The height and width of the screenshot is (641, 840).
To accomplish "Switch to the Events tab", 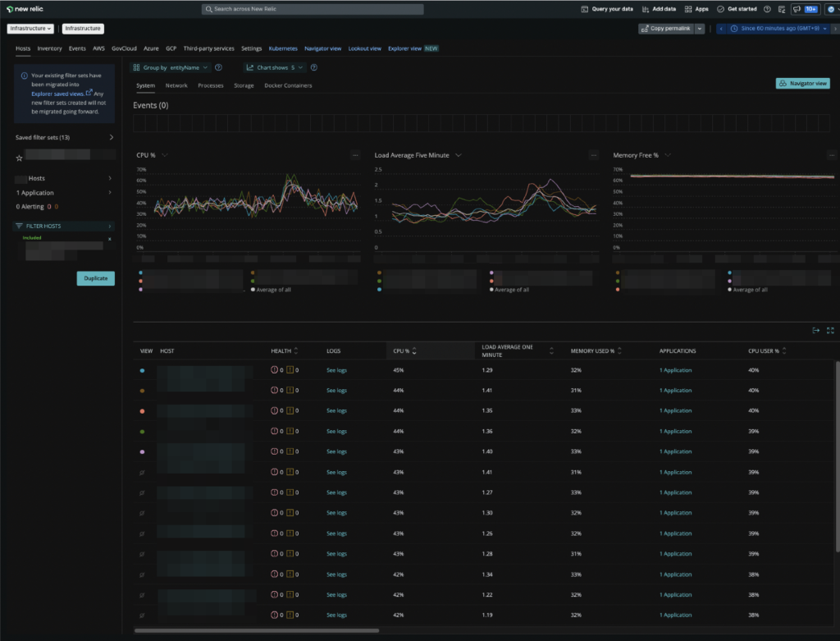I will click(77, 48).
